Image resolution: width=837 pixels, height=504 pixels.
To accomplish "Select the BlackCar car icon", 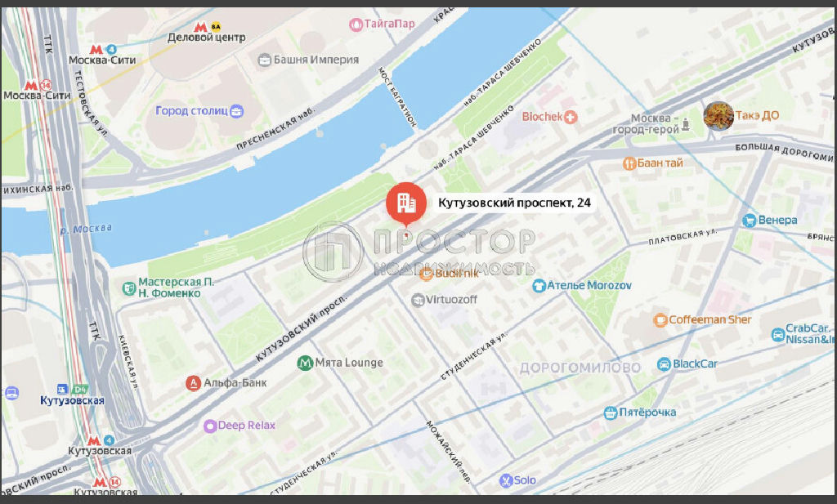I will pos(664,364).
